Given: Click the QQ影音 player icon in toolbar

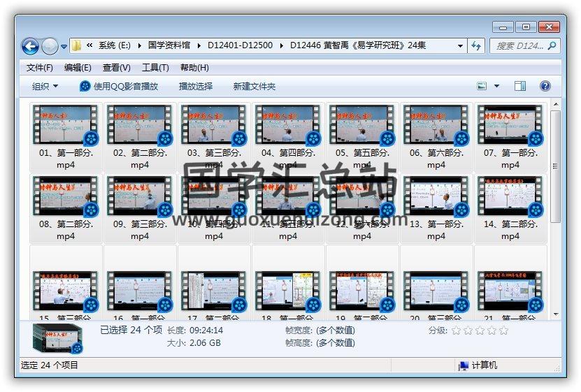Looking at the screenshot, I should [x=85, y=87].
